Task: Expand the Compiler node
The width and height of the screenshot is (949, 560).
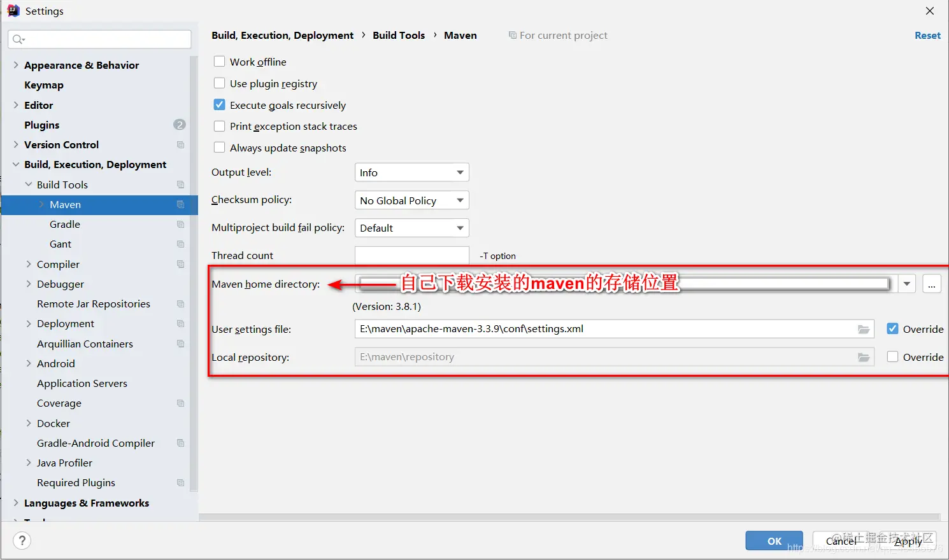Action: (x=29, y=264)
